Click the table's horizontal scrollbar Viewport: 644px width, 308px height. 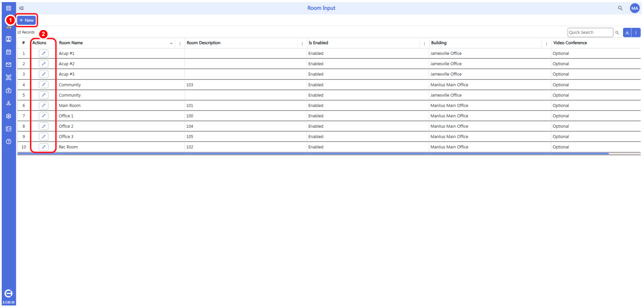pos(313,153)
